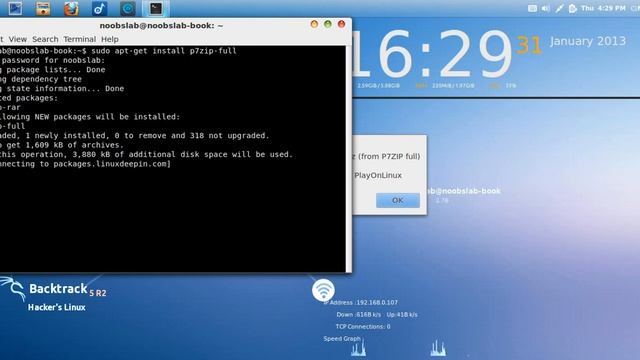
Task: Click the 'Speed Graph' widget label
Action: (342, 339)
